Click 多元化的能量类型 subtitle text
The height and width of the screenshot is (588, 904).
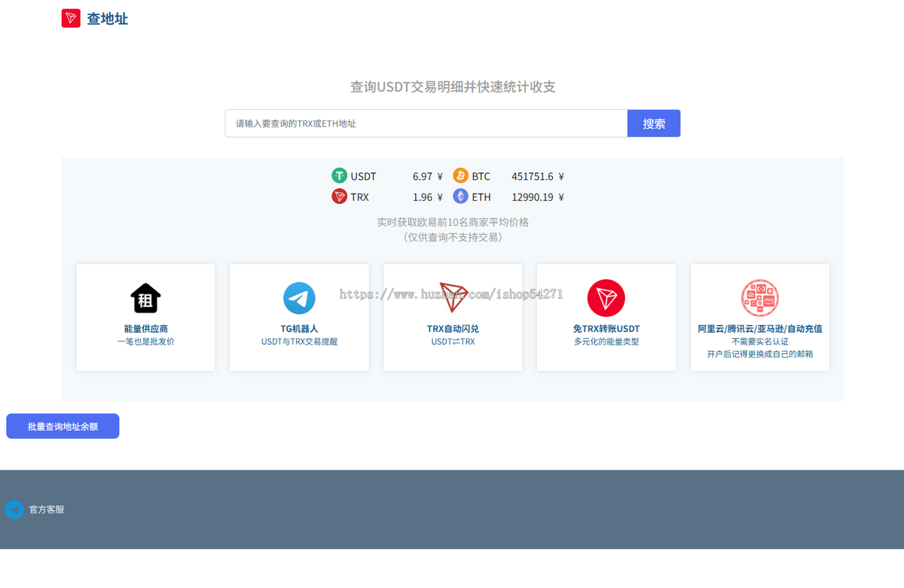[x=606, y=342]
